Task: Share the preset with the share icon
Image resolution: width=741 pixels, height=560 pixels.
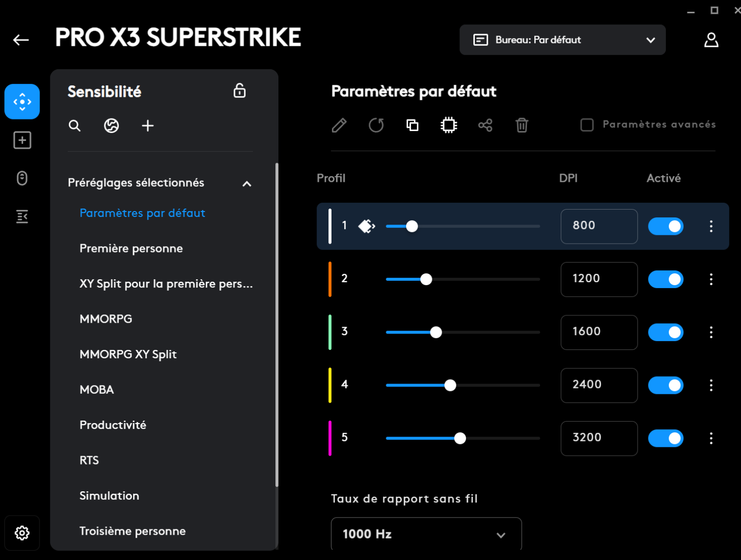Action: [485, 125]
